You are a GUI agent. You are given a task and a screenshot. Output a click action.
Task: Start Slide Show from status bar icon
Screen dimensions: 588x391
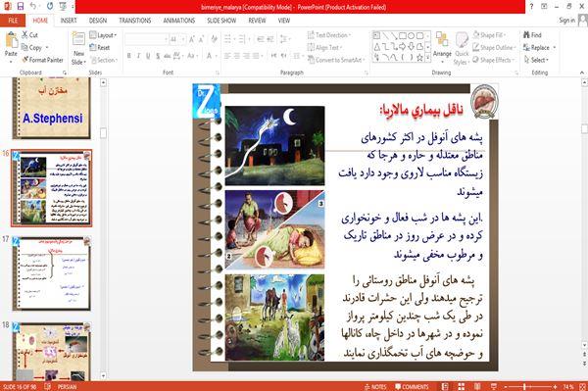click(494, 386)
